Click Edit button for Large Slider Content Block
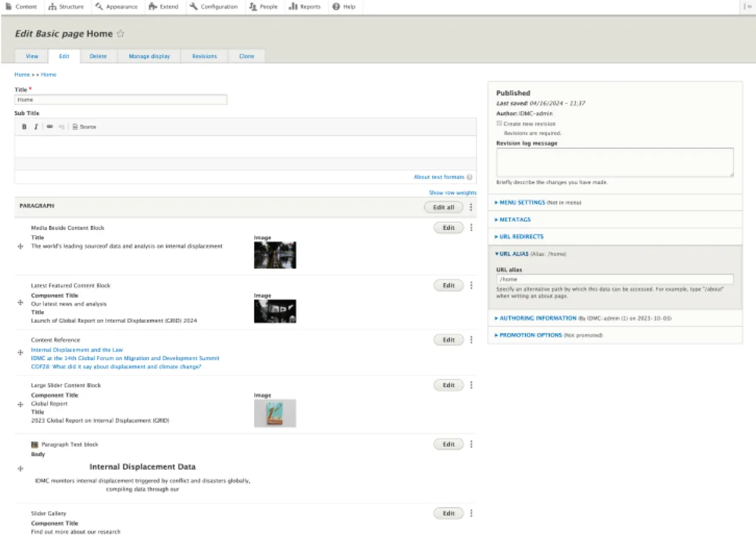The width and height of the screenshot is (756, 537). [x=449, y=385]
